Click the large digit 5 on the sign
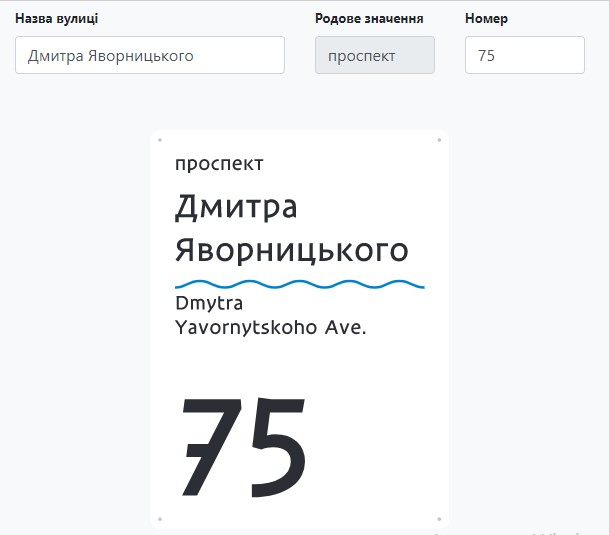The width and height of the screenshot is (609, 535). click(x=274, y=446)
